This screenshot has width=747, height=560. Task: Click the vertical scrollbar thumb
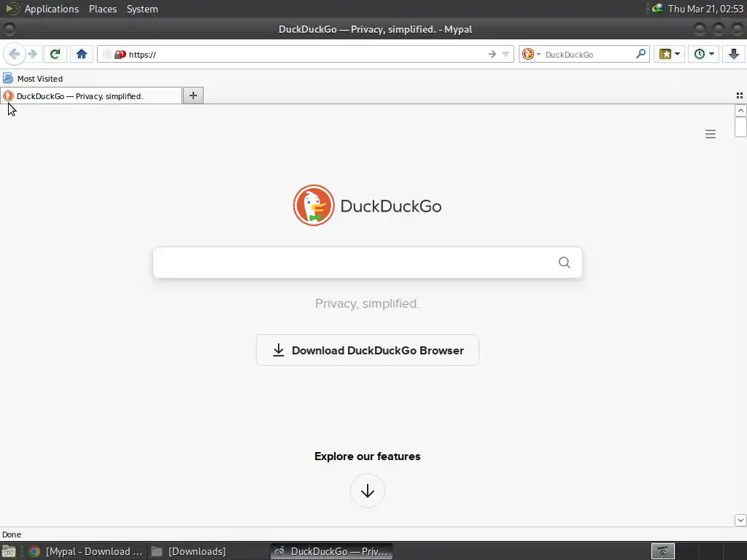click(740, 127)
